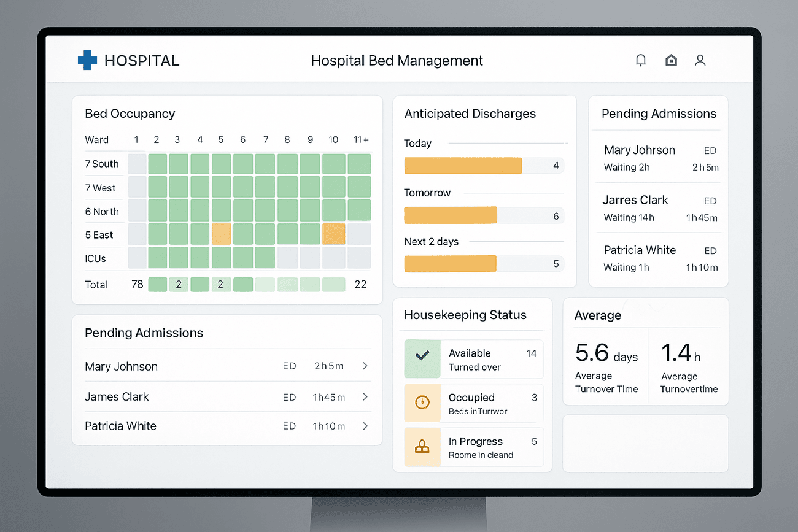This screenshot has width=798, height=532.
Task: Open the Bed Occupancy panel header
Action: pos(130,114)
